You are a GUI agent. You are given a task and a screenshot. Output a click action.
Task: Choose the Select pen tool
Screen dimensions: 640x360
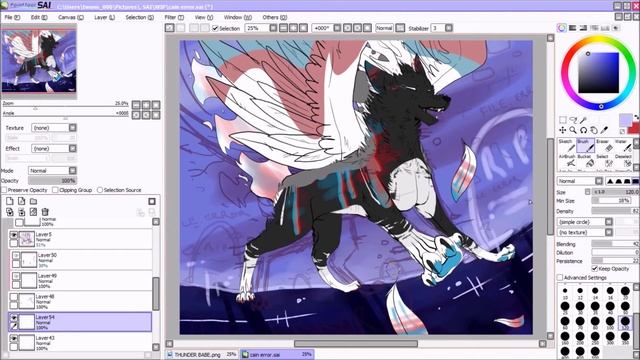point(604,161)
